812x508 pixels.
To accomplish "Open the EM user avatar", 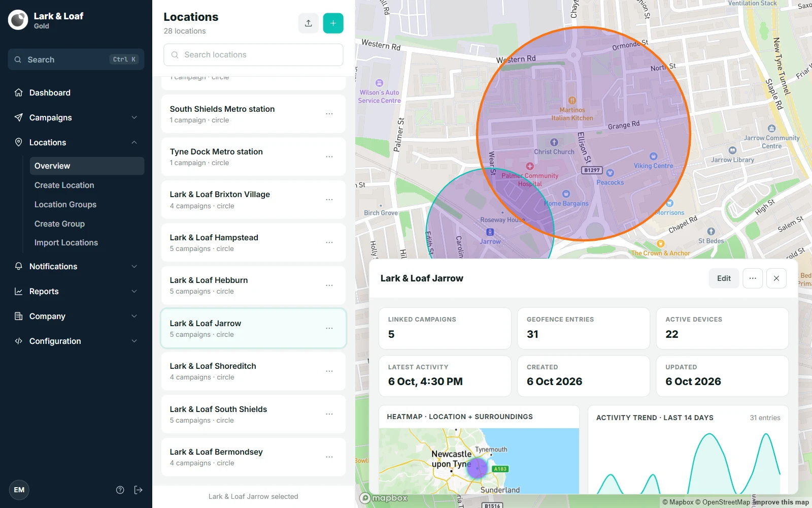I will click(19, 490).
